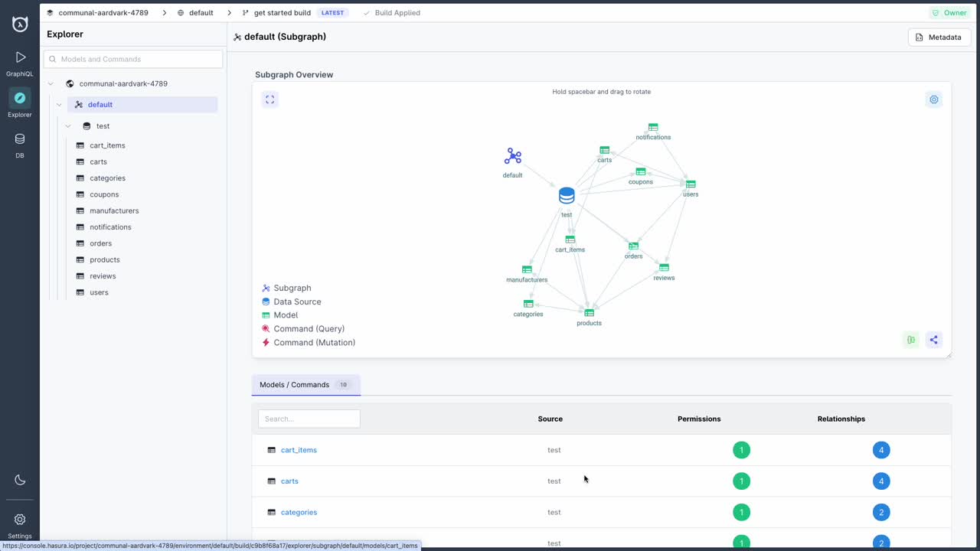The image size is (980, 551).
Task: Click carts permissions count badge
Action: (x=741, y=481)
